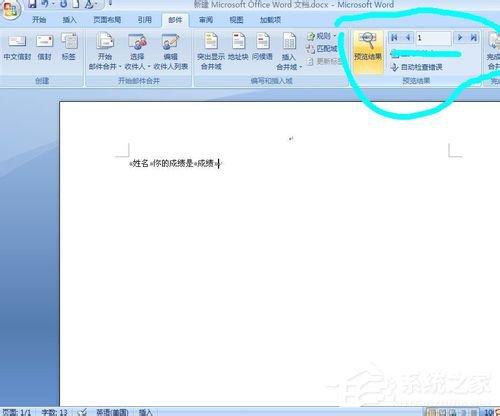Click the New document icon in quick access toolbar
Image resolution: width=500 pixels, height=416 pixels.
click(x=76, y=4)
